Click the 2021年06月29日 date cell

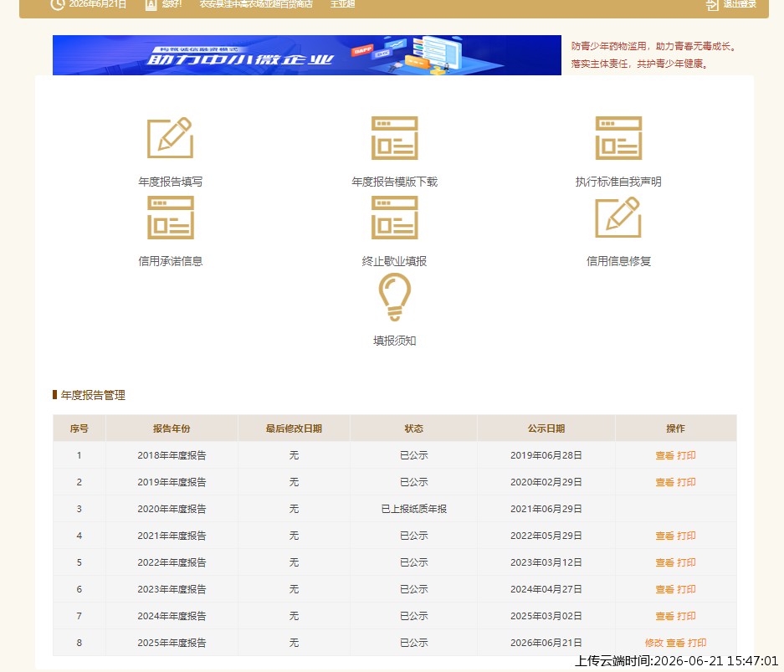546,509
